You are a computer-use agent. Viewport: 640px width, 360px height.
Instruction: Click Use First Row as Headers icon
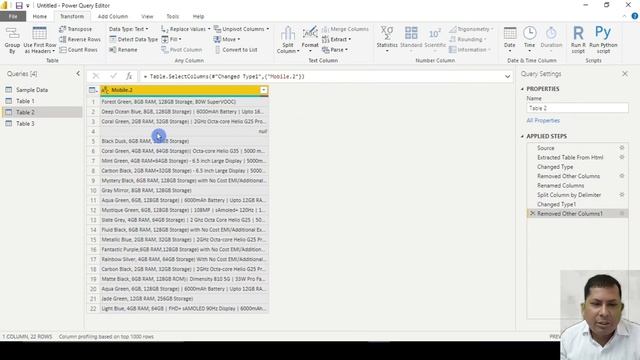point(39,40)
